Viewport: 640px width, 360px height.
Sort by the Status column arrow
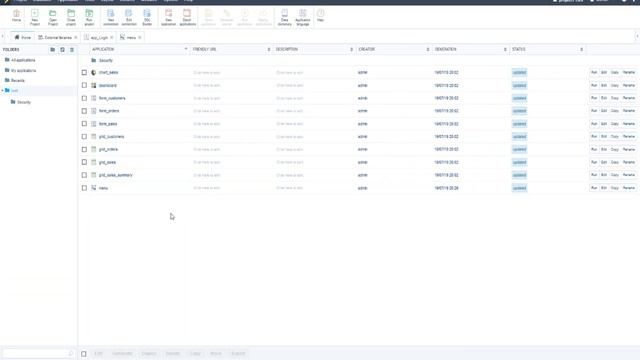(x=582, y=49)
